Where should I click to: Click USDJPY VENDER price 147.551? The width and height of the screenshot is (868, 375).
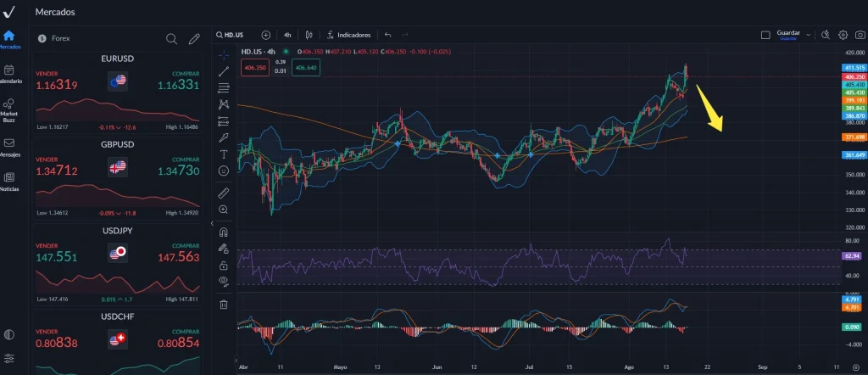point(57,257)
